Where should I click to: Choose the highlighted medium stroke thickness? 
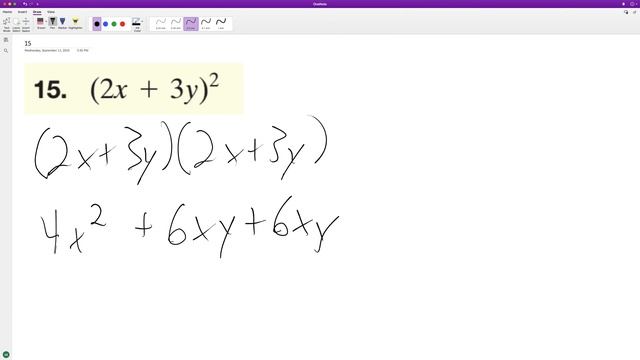coord(191,24)
